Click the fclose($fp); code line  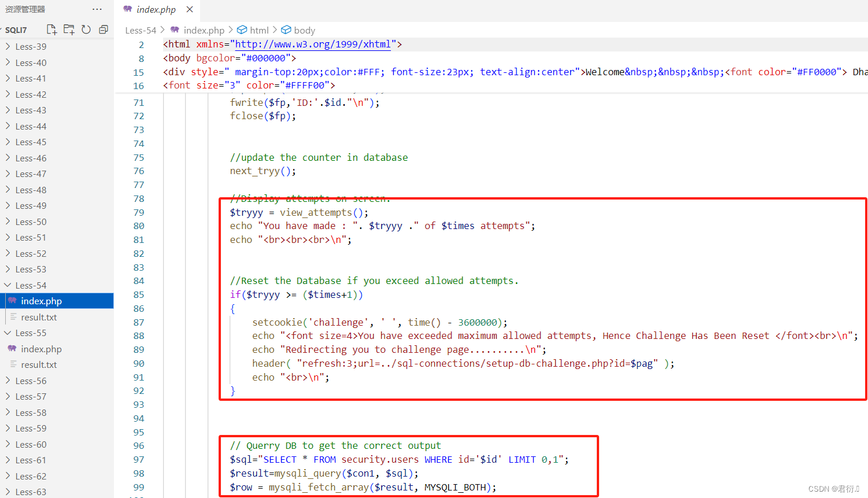click(x=263, y=116)
